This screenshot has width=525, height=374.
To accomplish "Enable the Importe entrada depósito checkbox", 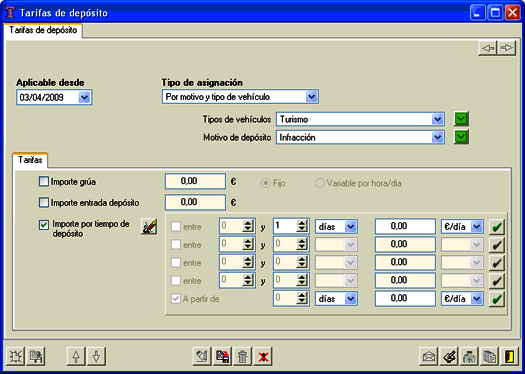I will coord(44,203).
